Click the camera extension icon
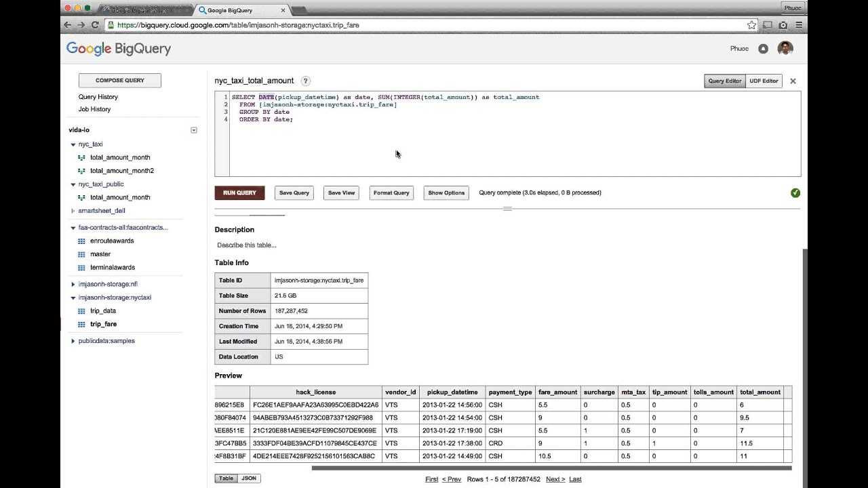 [783, 25]
